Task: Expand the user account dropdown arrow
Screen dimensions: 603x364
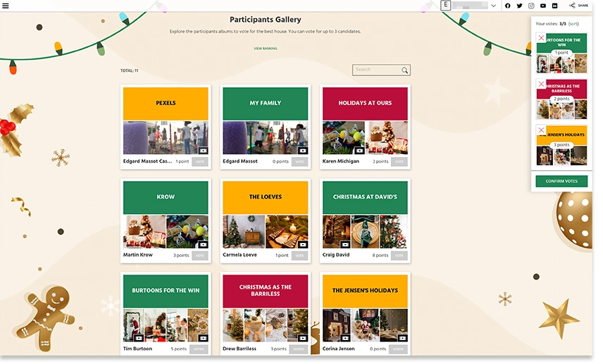Action: (493, 6)
